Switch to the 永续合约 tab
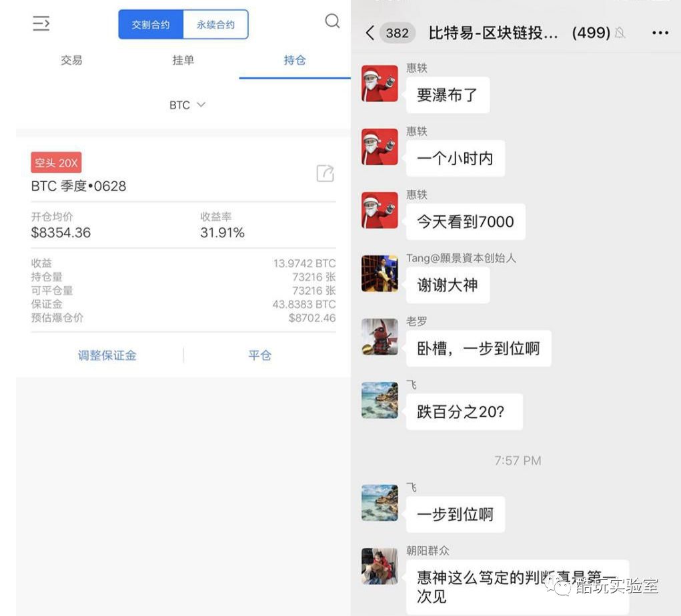 point(215,24)
